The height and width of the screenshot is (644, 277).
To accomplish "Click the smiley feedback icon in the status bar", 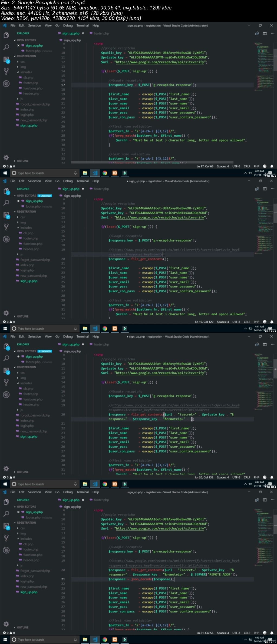I will 265,166.
